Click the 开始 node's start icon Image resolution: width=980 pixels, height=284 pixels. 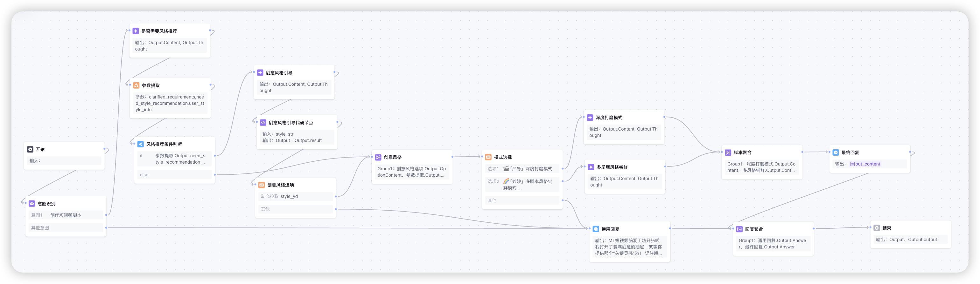30,149
